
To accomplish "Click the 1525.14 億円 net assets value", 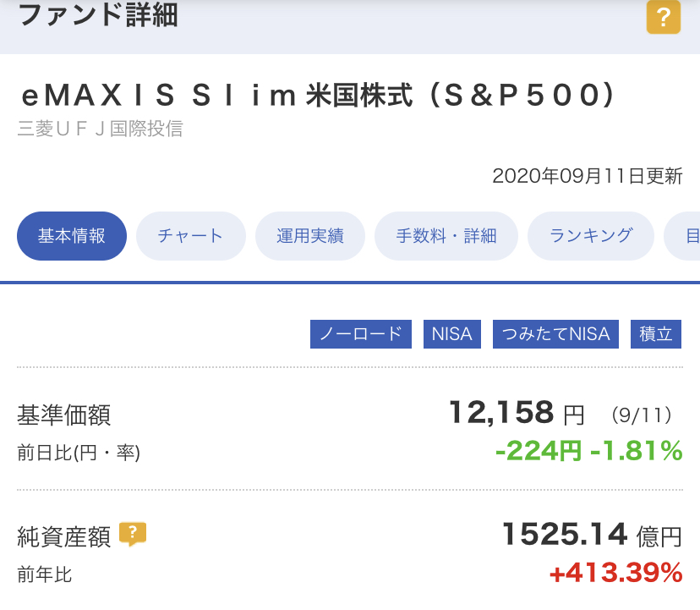I will point(592,535).
